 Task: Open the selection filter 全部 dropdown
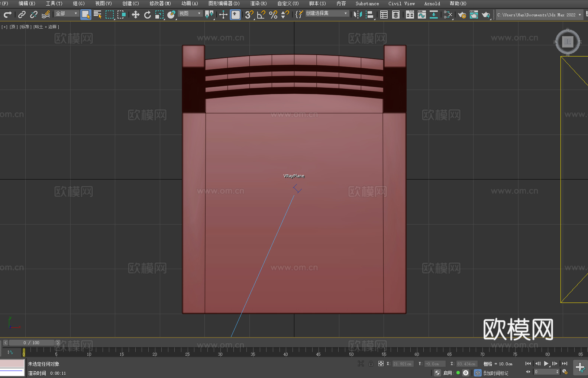[x=67, y=13]
